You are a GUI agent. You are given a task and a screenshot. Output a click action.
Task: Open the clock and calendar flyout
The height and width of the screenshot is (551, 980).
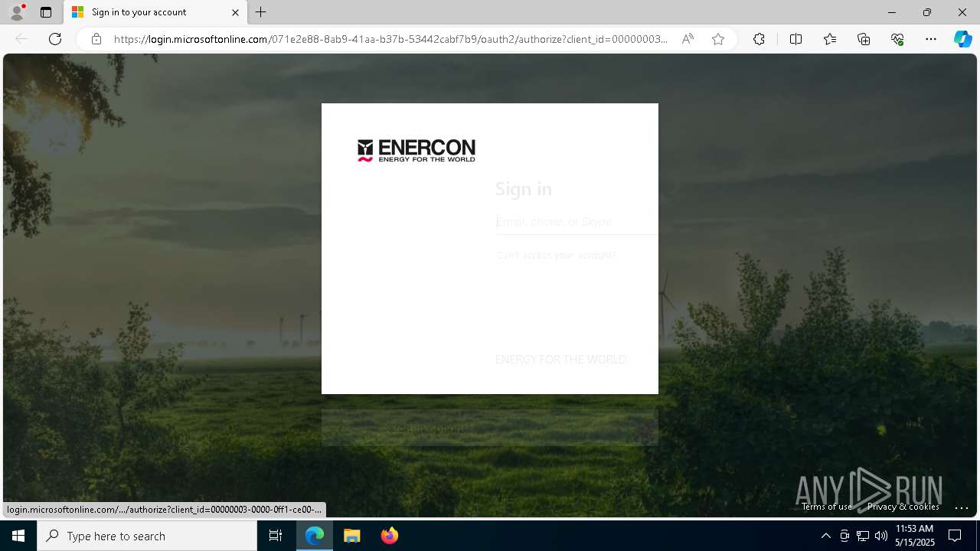(x=915, y=536)
